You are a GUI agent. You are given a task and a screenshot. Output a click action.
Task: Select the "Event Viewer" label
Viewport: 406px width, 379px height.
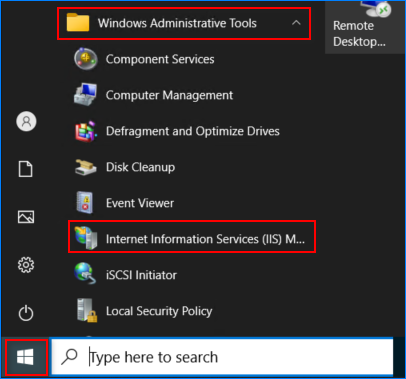pyautogui.click(x=140, y=203)
